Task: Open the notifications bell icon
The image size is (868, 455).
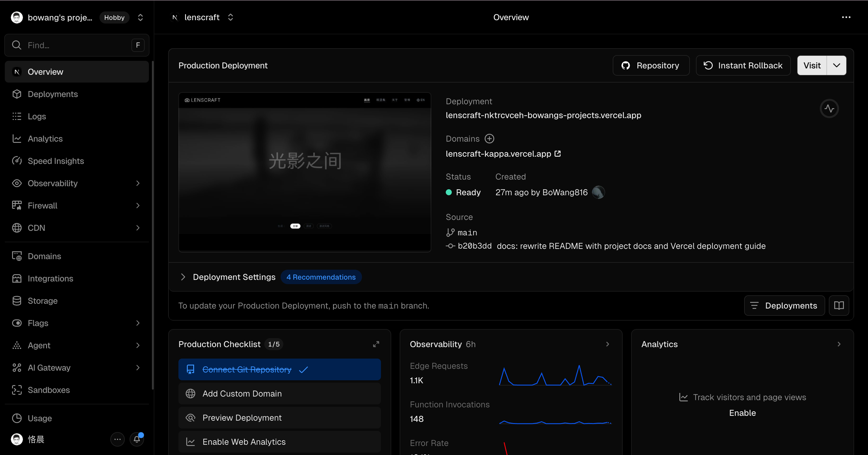Action: pos(137,439)
